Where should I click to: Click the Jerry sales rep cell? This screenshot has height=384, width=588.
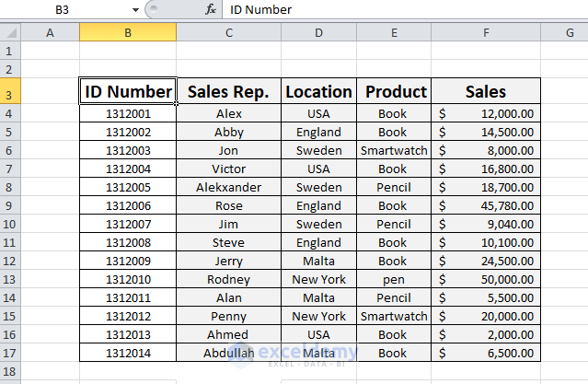229,261
